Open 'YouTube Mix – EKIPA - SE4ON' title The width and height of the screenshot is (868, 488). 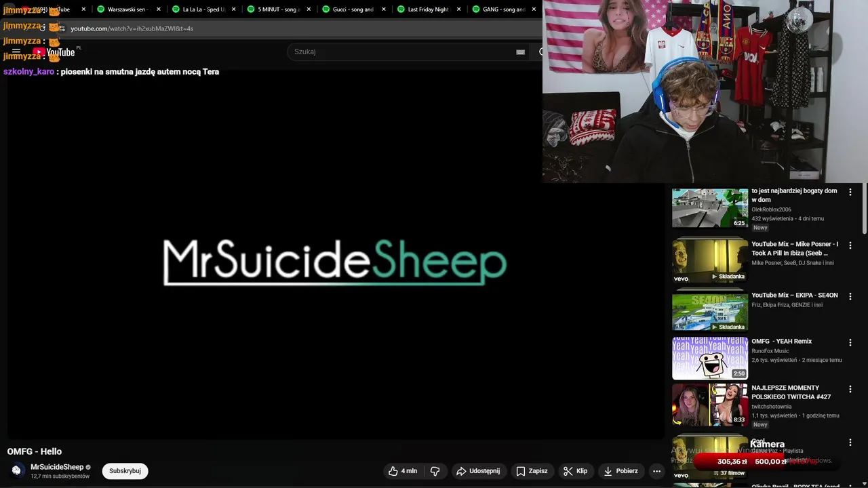click(795, 296)
